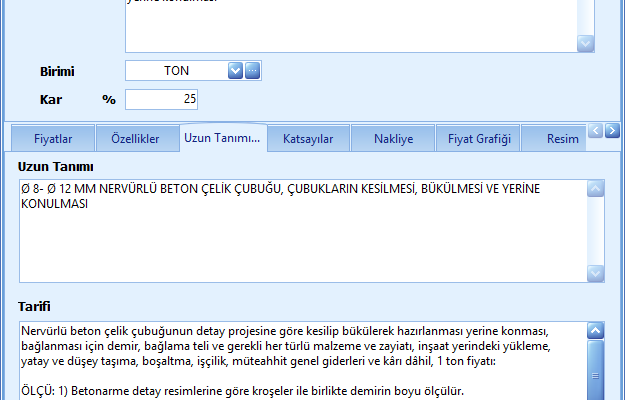Screen dimensions: 625x400
Task: Show the Fiyat Grafiği tab
Action: (x=478, y=139)
